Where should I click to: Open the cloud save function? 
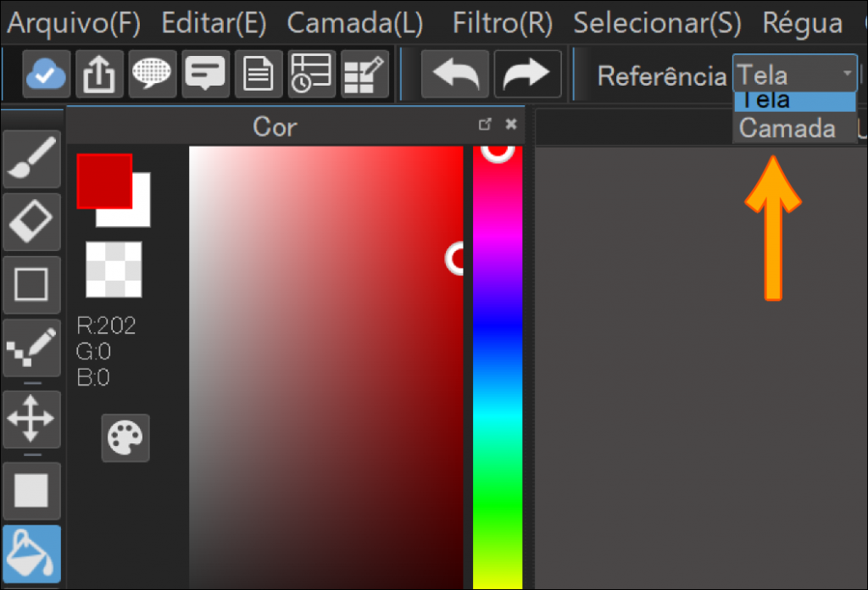click(x=46, y=75)
